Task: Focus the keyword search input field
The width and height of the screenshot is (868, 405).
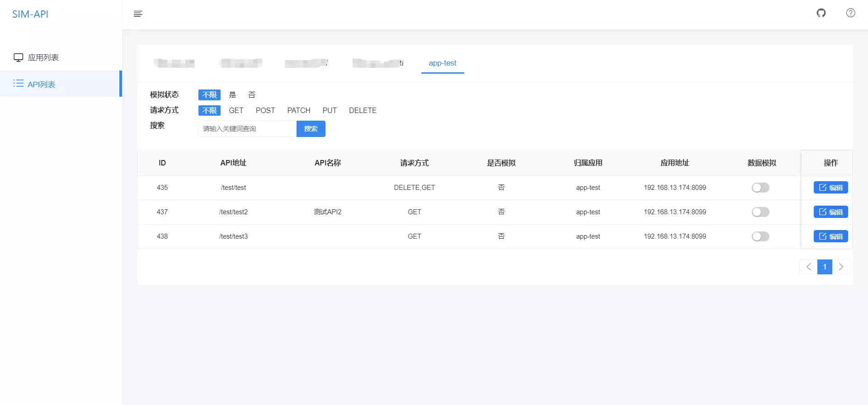Action: [247, 129]
